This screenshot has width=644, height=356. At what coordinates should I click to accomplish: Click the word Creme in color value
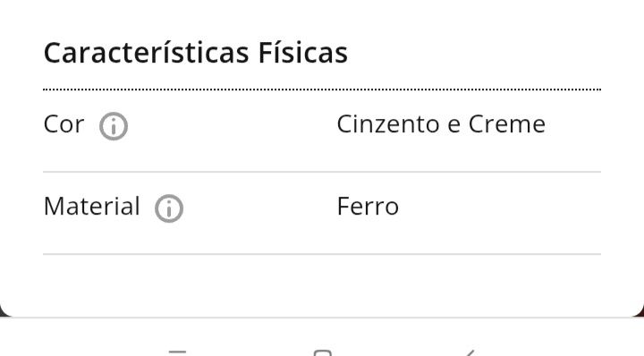pyautogui.click(x=507, y=124)
